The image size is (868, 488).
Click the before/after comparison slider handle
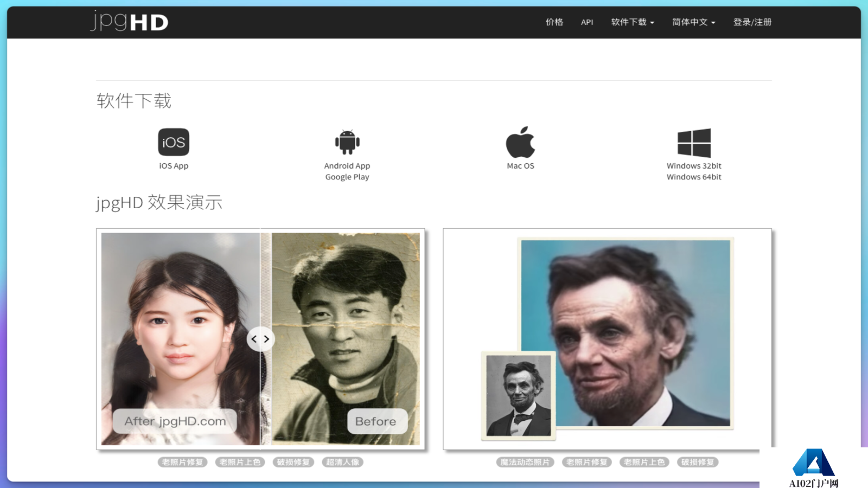click(x=260, y=339)
